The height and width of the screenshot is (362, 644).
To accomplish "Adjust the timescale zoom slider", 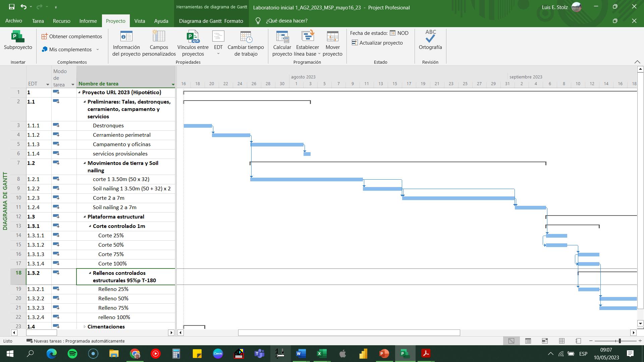I will 620,341.
